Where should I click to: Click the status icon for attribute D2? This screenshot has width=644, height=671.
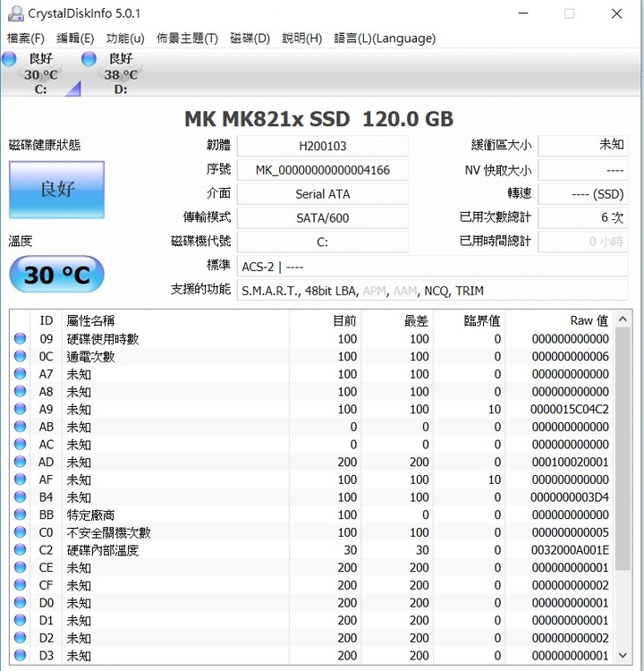[x=20, y=638]
